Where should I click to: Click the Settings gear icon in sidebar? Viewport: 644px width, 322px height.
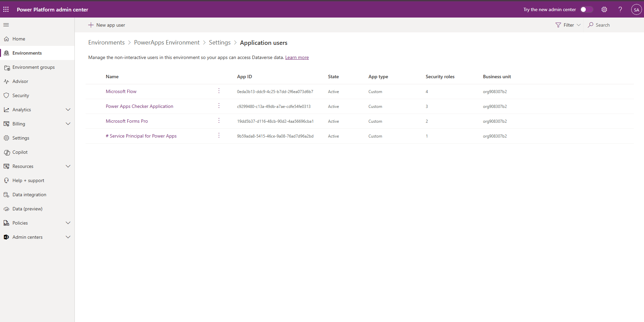pos(6,138)
